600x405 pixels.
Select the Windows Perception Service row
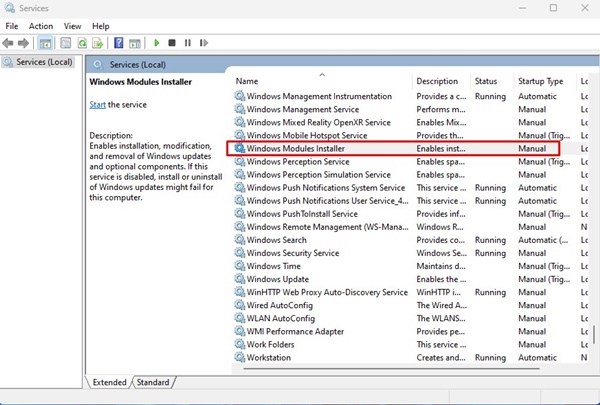point(409,162)
